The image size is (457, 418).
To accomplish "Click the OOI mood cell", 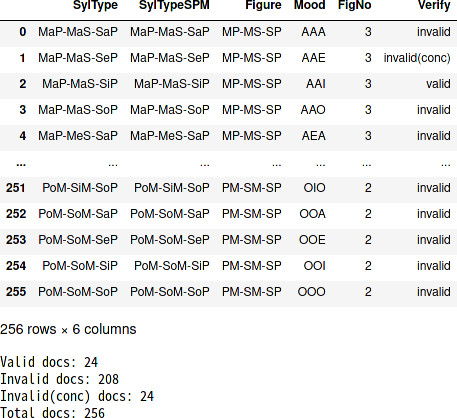I will coord(314,266).
